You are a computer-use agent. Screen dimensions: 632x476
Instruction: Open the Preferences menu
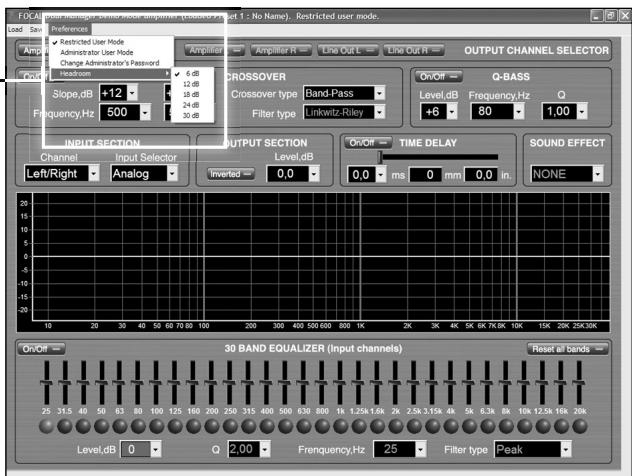(x=69, y=29)
